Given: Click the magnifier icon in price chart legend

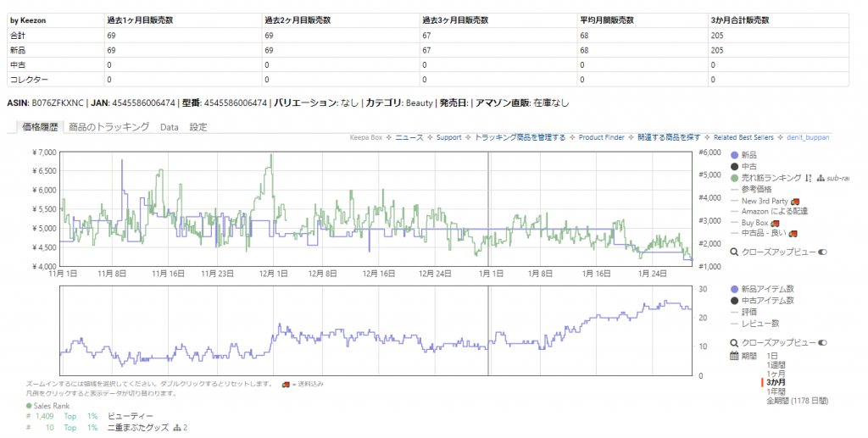Looking at the screenshot, I should [x=734, y=252].
